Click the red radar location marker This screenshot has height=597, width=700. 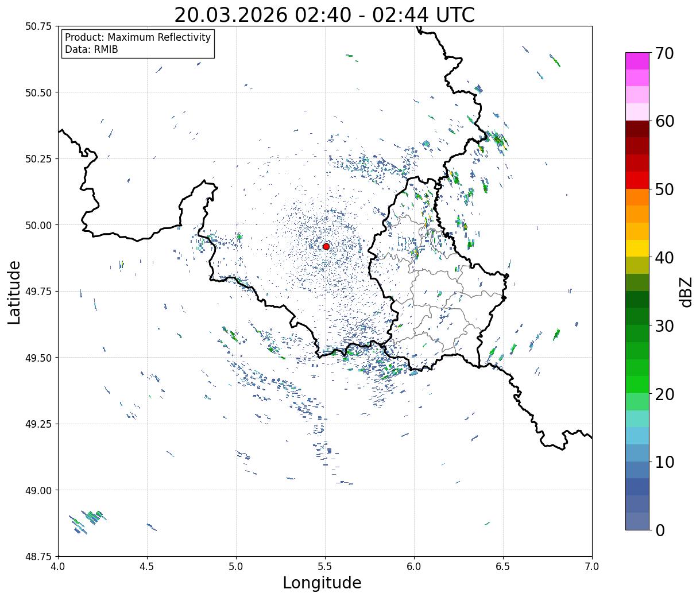(326, 246)
